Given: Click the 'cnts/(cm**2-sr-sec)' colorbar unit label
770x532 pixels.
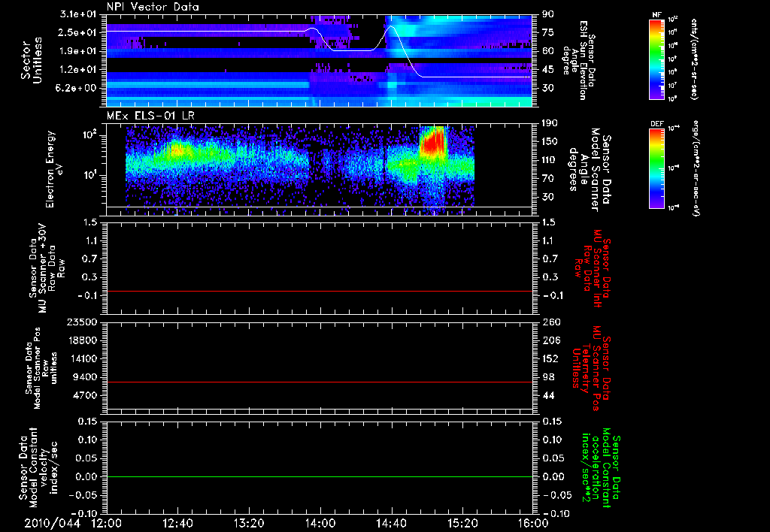Looking at the screenshot, I should click(694, 59).
